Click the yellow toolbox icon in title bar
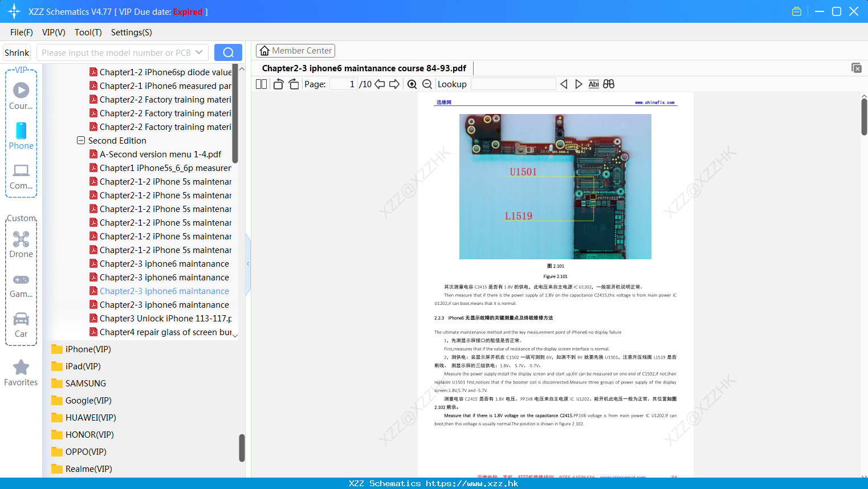This screenshot has height=489, width=868. [797, 11]
